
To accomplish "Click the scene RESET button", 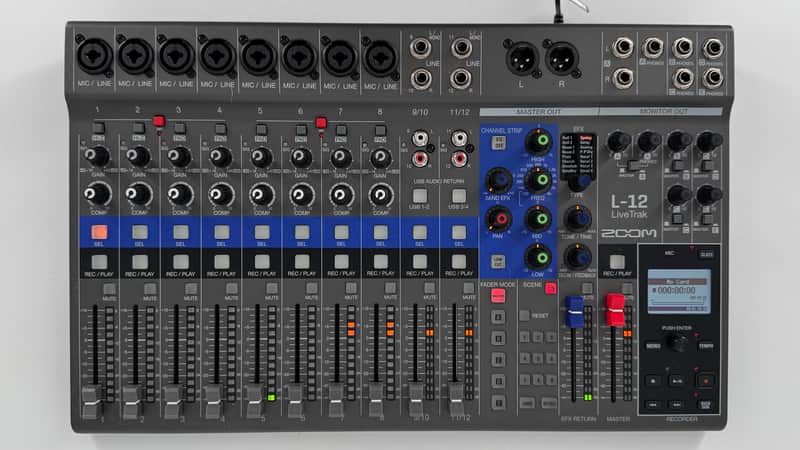I will pyautogui.click(x=524, y=315).
